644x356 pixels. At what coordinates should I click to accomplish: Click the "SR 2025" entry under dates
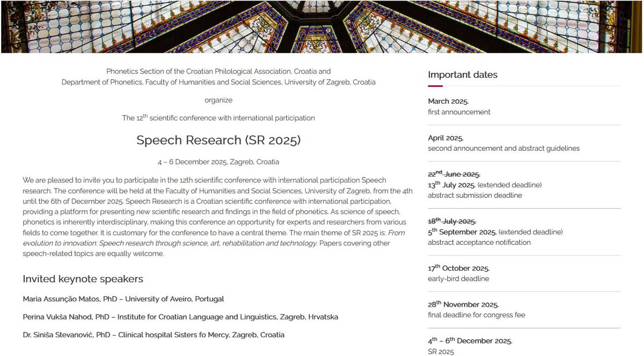(441, 352)
